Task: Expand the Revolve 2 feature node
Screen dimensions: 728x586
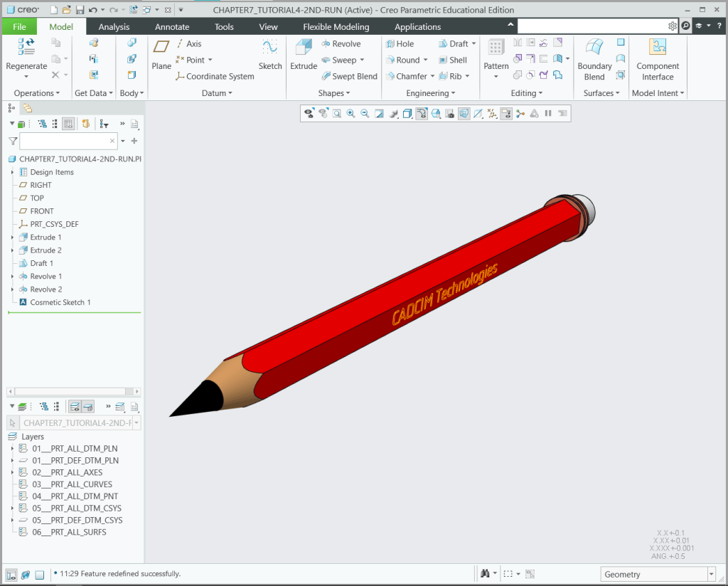Action: pos(13,289)
